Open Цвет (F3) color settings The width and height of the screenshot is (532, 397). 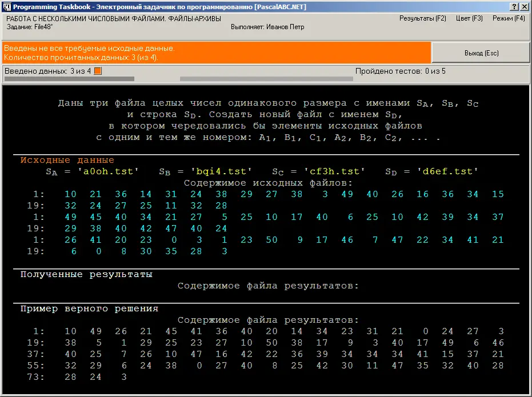[469, 18]
